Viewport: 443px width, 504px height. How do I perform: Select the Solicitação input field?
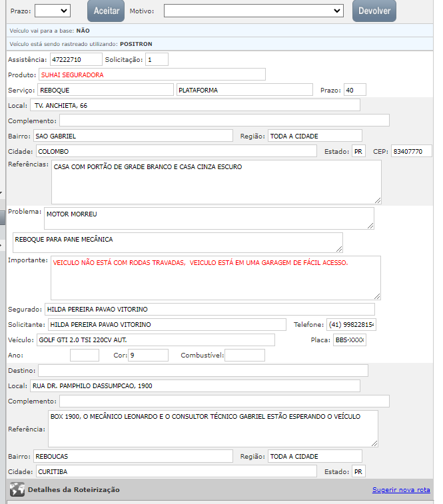[157, 60]
